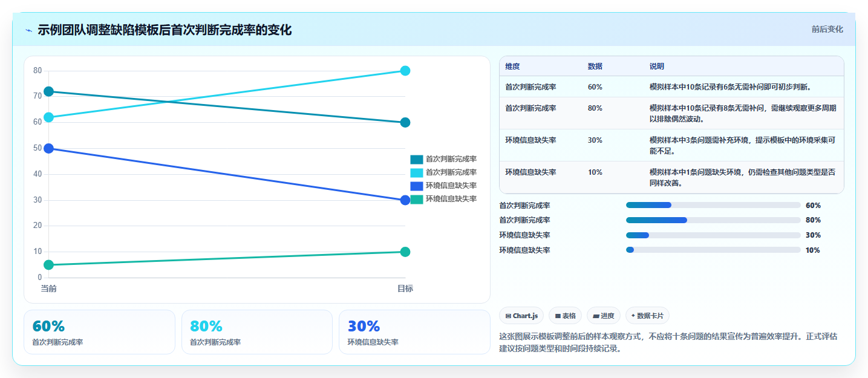Image resolution: width=868 pixels, height=378 pixels.
Task: Toggle the dark teal 首次判断完成率 legend swatch
Action: (x=417, y=160)
